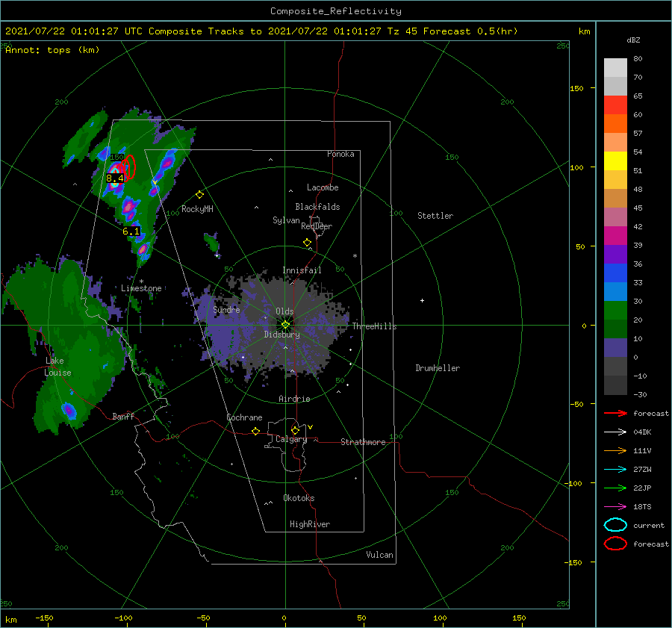Click the dBZ legend heading
Image resolution: width=672 pixels, height=628 pixels.
coord(633,40)
